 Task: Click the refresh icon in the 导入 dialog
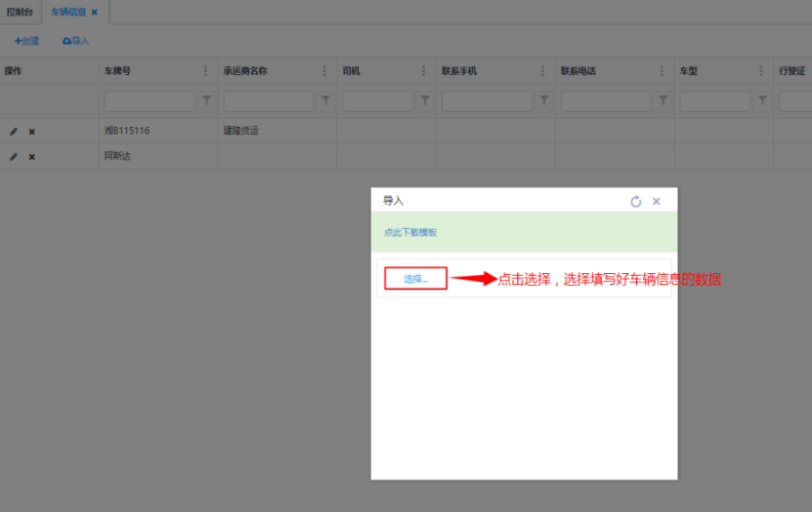[635, 202]
